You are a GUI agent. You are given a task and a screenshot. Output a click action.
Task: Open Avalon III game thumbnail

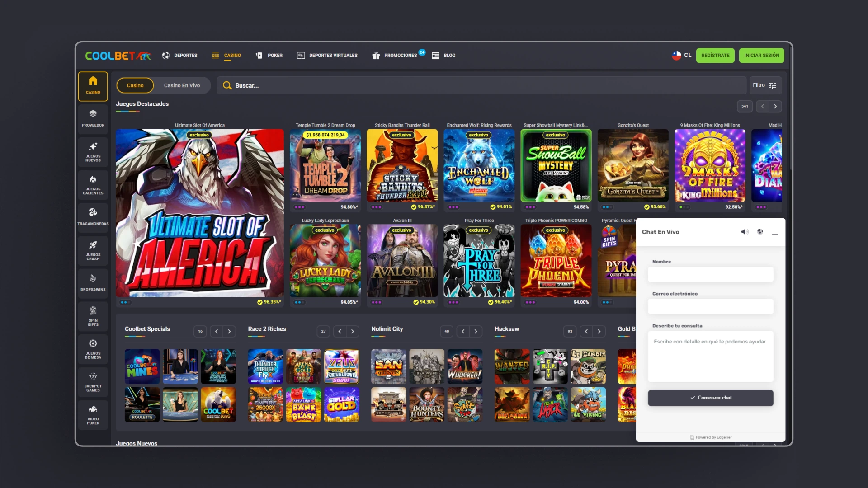coord(402,261)
